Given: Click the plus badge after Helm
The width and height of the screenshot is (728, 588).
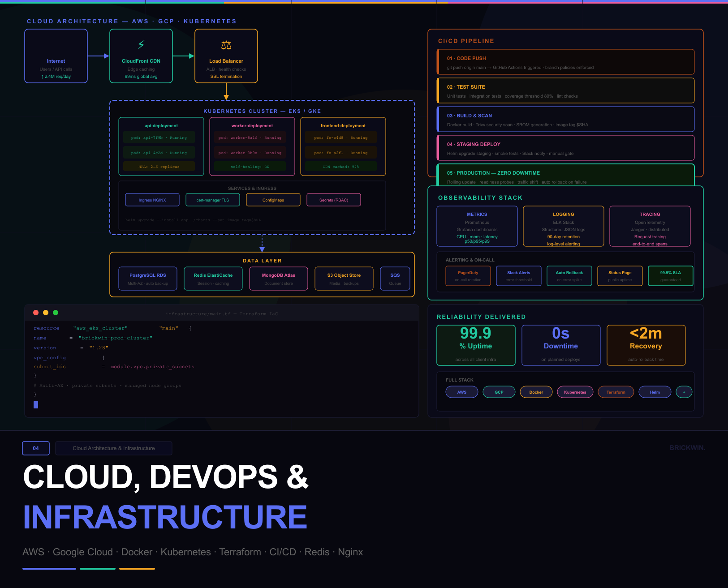Looking at the screenshot, I should (684, 392).
